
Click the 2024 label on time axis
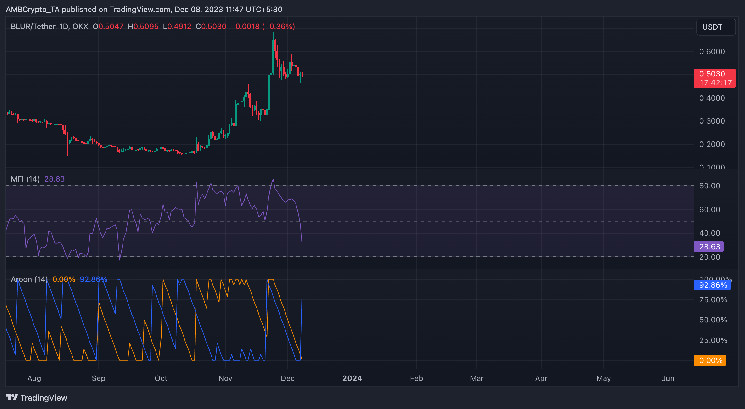352,378
